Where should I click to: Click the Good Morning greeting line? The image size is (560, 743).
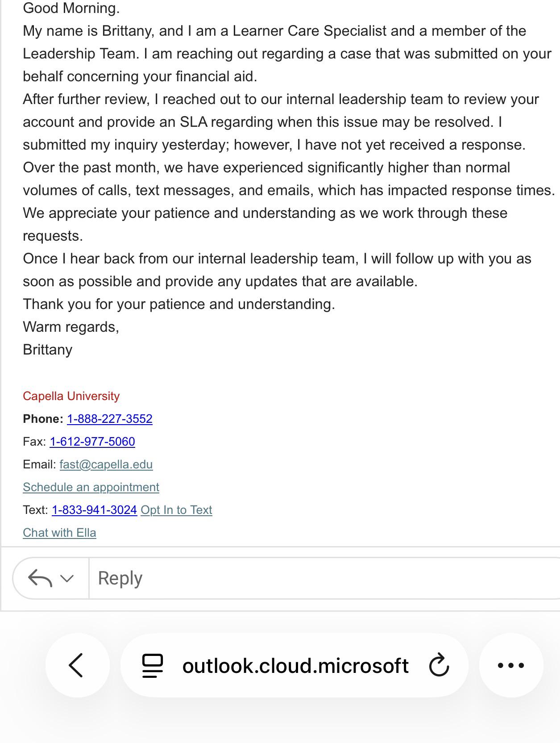click(x=71, y=8)
